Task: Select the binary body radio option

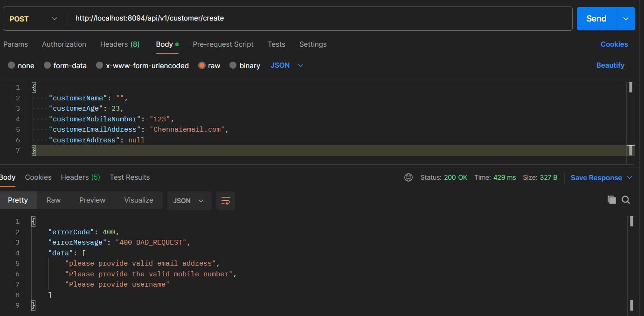Action: pyautogui.click(x=233, y=65)
